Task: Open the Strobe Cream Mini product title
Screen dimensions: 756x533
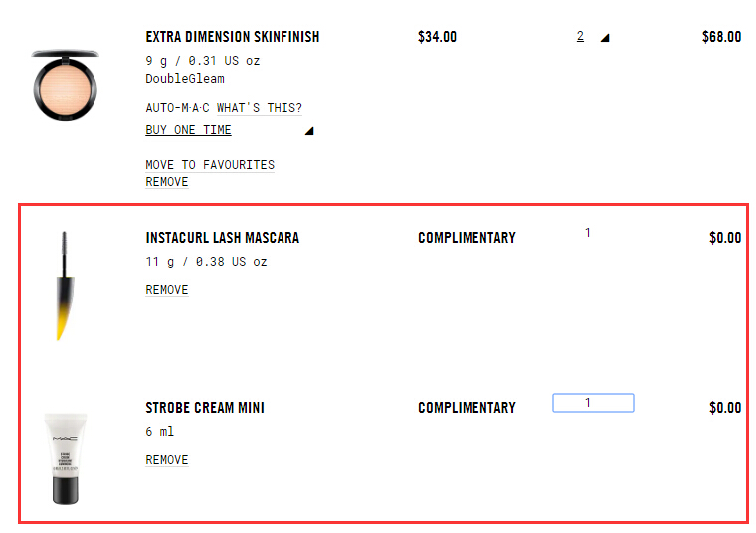Action: [x=205, y=408]
